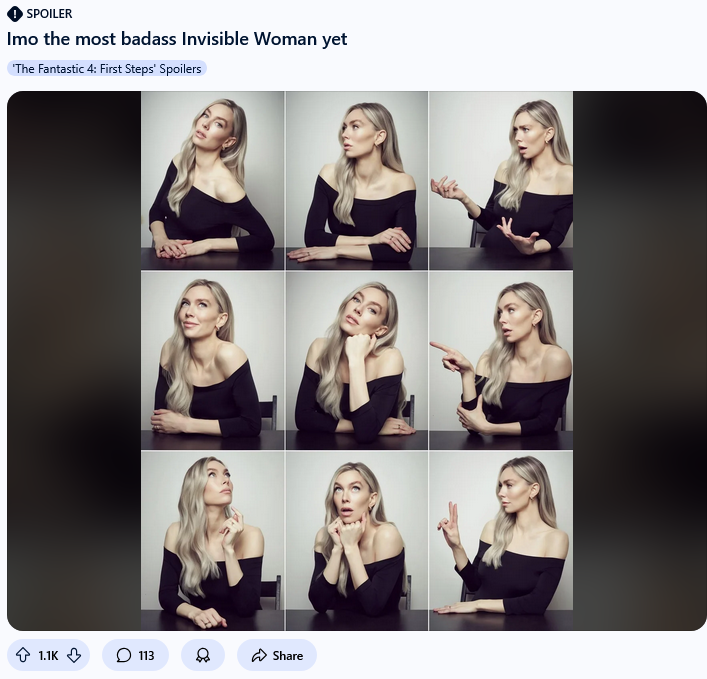
Task: Upvote the Invisible Woman post
Action: point(23,655)
